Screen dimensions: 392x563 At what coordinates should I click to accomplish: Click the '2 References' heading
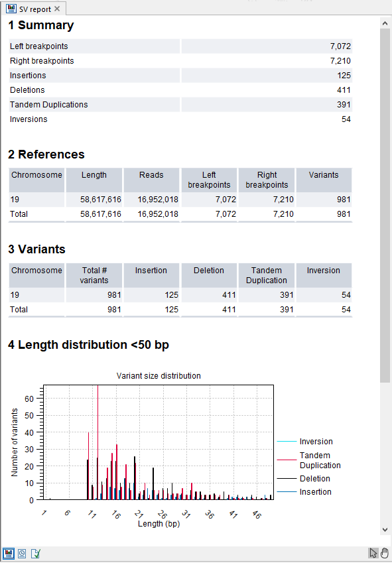pyautogui.click(x=46, y=155)
